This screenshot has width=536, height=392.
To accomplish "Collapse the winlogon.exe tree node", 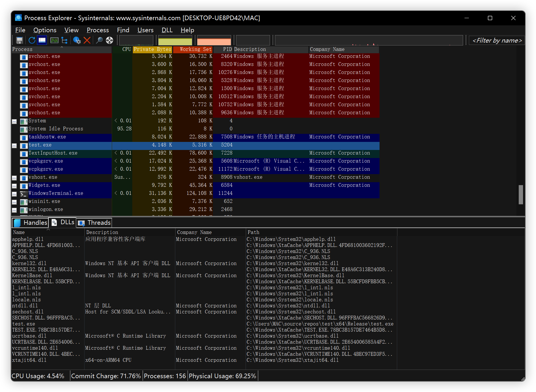I will [x=14, y=210].
